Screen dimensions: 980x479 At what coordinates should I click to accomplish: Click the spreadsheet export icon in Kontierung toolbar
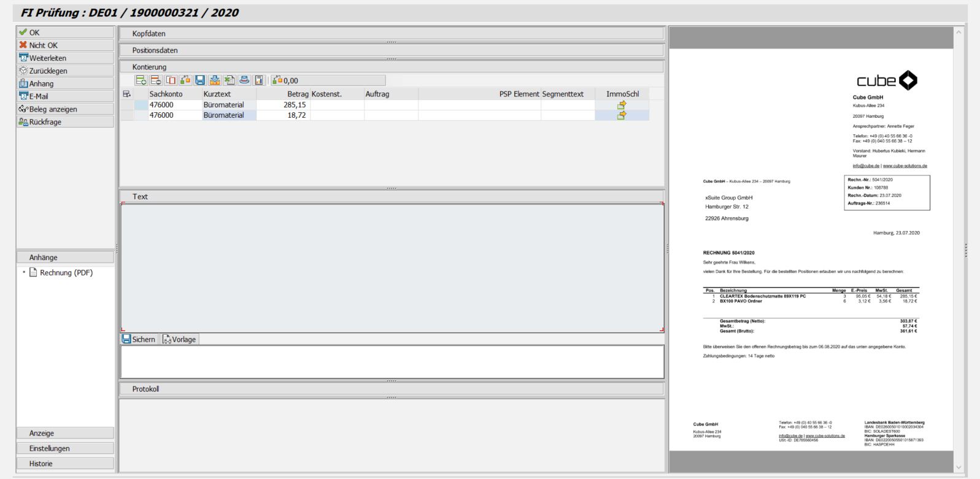[230, 80]
